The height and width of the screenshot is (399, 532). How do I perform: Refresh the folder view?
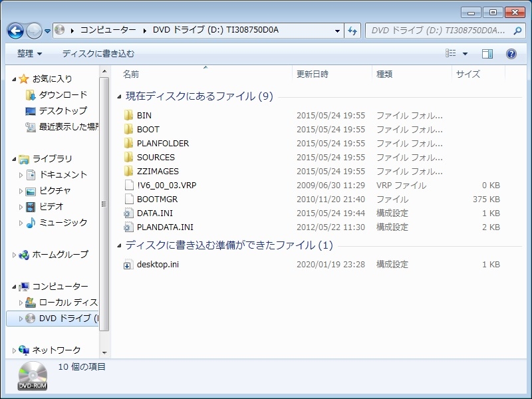[x=352, y=31]
